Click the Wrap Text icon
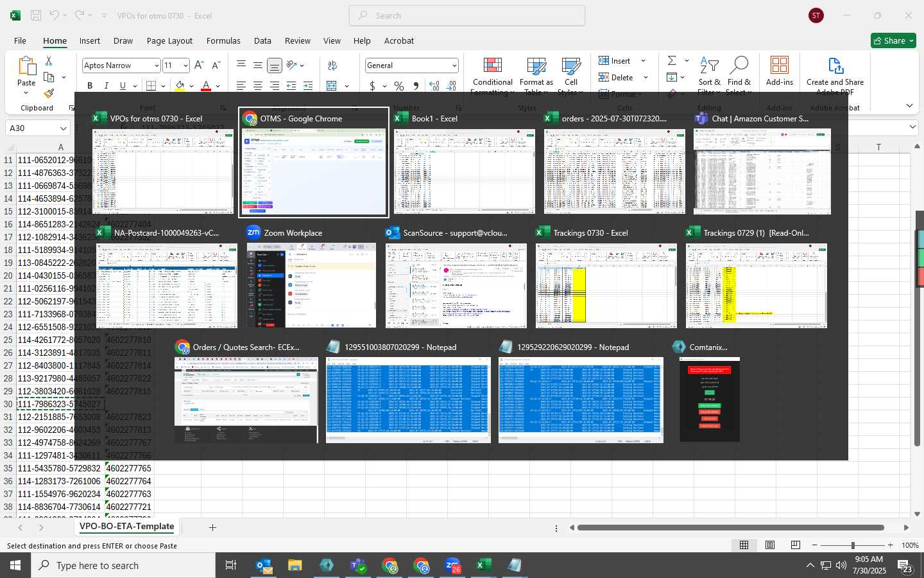This screenshot has width=924, height=578. (332, 66)
